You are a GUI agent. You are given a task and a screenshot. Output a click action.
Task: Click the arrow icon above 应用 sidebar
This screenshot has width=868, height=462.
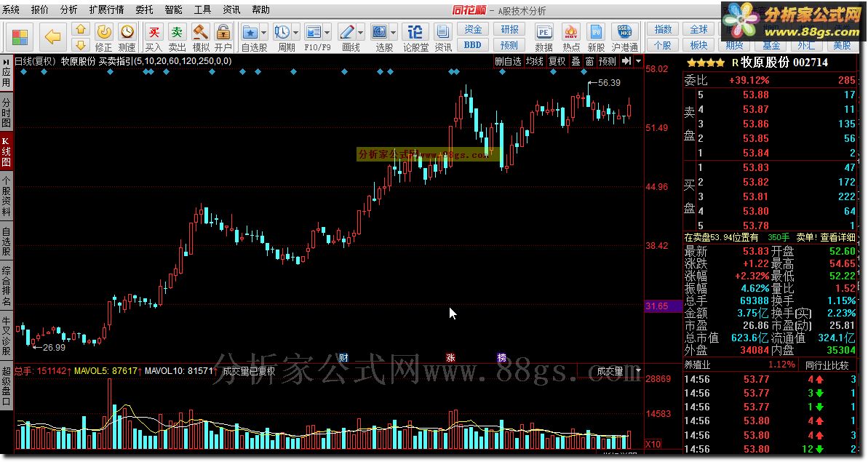tap(6, 62)
